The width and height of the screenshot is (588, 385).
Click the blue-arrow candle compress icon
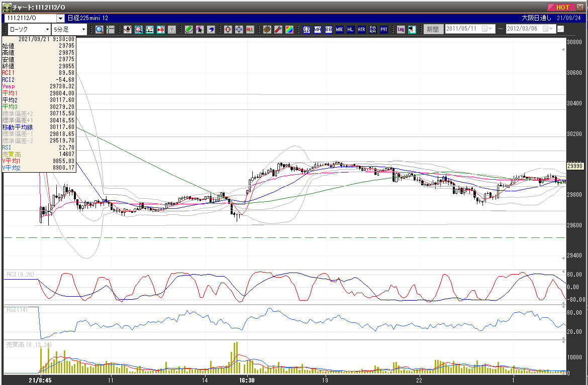coord(239,29)
